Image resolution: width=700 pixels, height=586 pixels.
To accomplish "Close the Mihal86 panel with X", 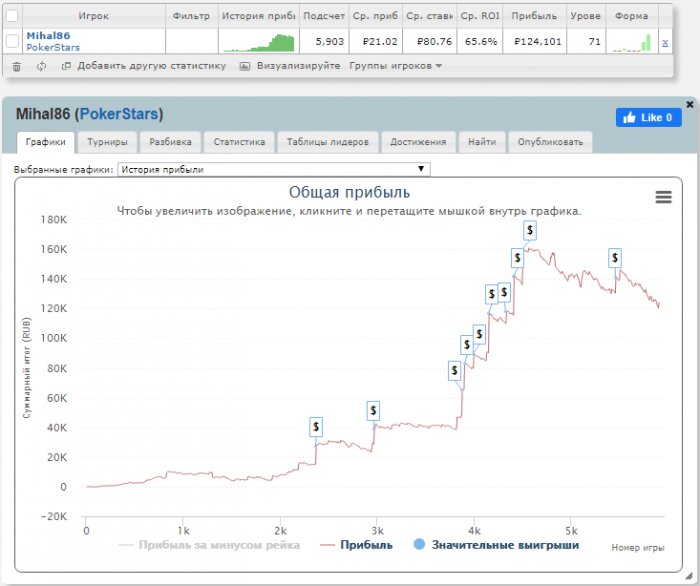I will 690,104.
